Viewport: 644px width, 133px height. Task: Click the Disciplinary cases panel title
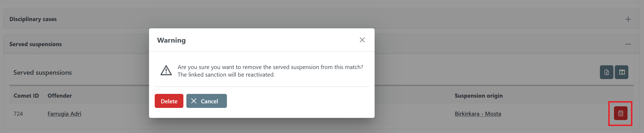[x=33, y=19]
